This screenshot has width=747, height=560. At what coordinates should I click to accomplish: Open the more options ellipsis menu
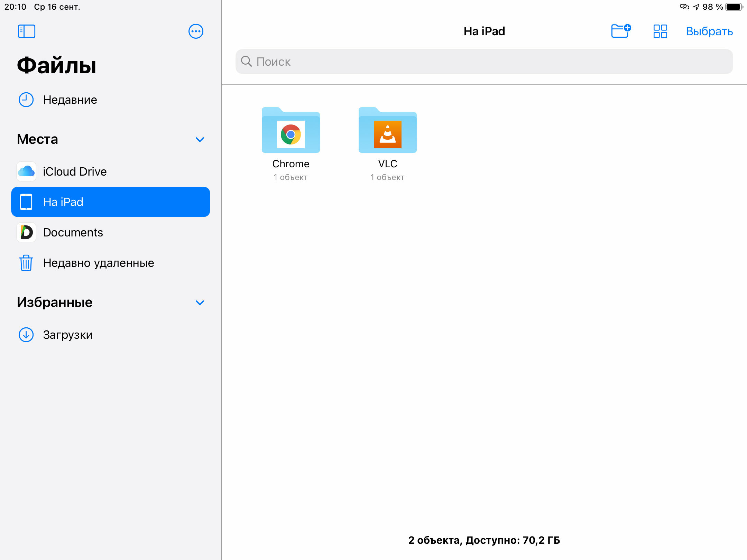[x=196, y=31]
